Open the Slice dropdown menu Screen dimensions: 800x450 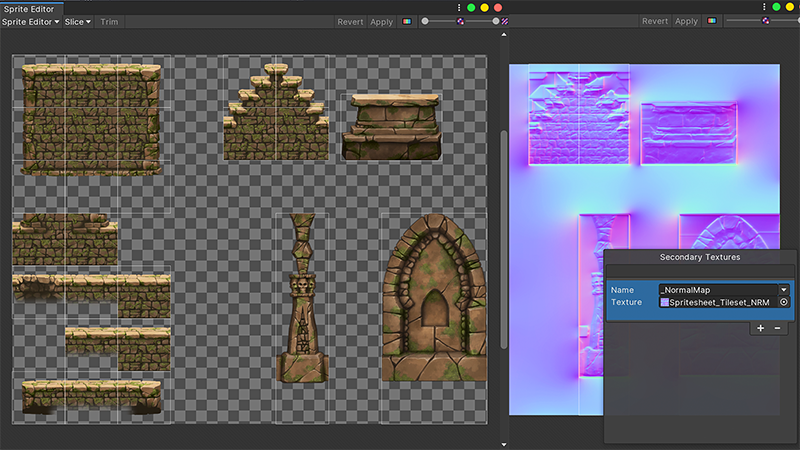(x=78, y=21)
